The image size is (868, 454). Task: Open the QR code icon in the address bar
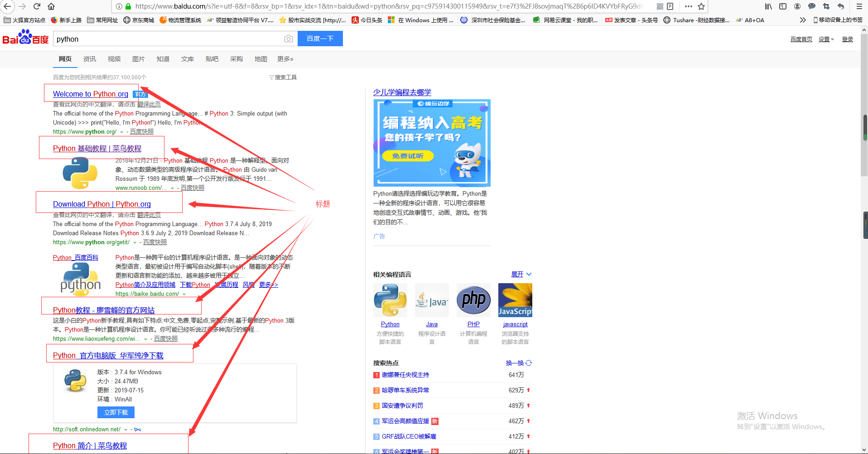660,6
